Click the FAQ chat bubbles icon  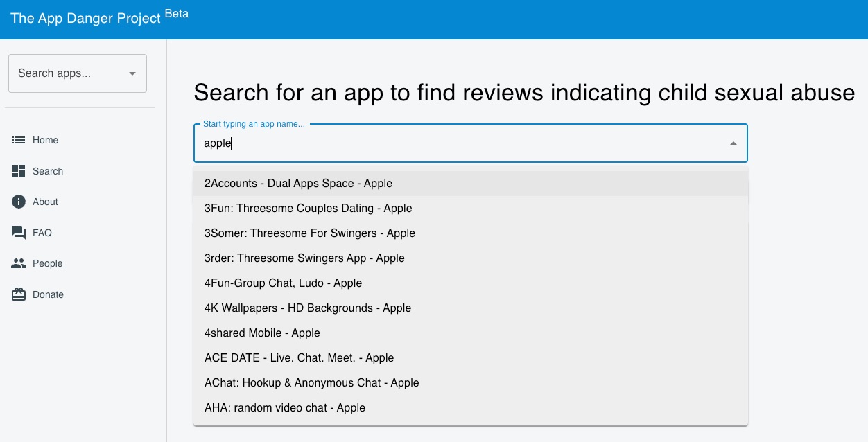tap(19, 233)
